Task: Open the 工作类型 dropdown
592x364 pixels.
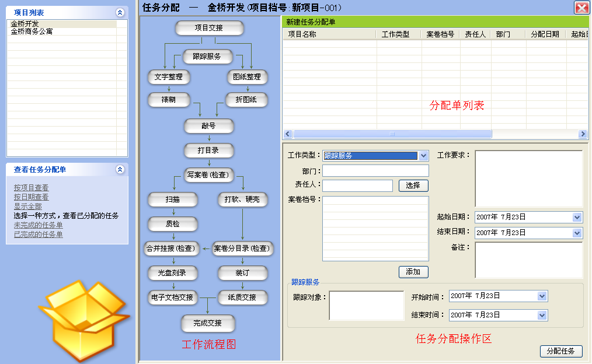Action: (x=424, y=156)
